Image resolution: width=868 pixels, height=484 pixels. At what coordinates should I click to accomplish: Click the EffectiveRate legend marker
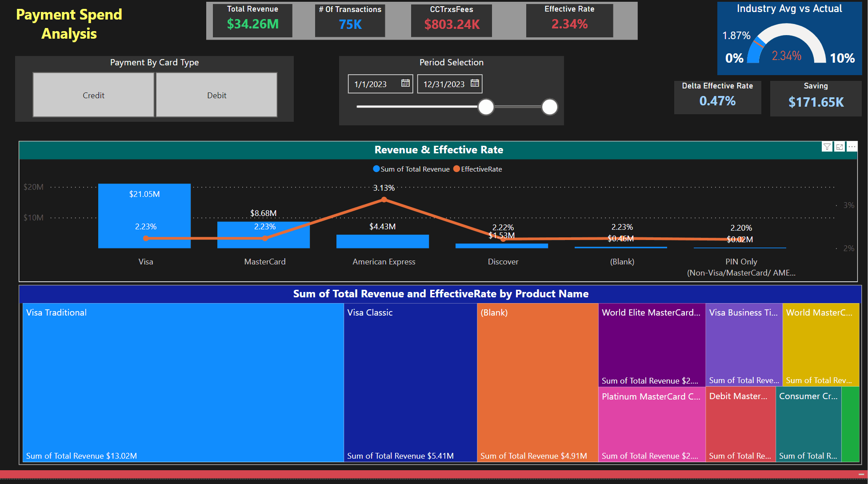[456, 169]
